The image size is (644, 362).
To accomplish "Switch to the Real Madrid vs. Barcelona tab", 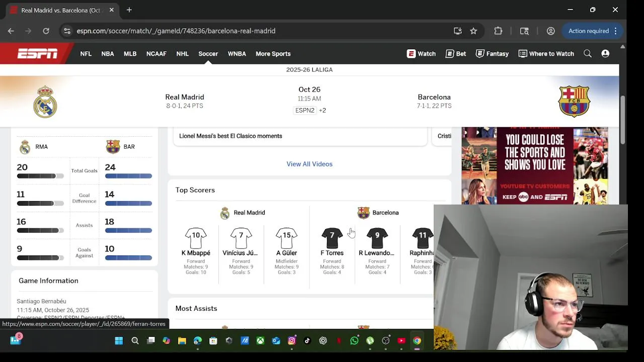I will [x=60, y=10].
